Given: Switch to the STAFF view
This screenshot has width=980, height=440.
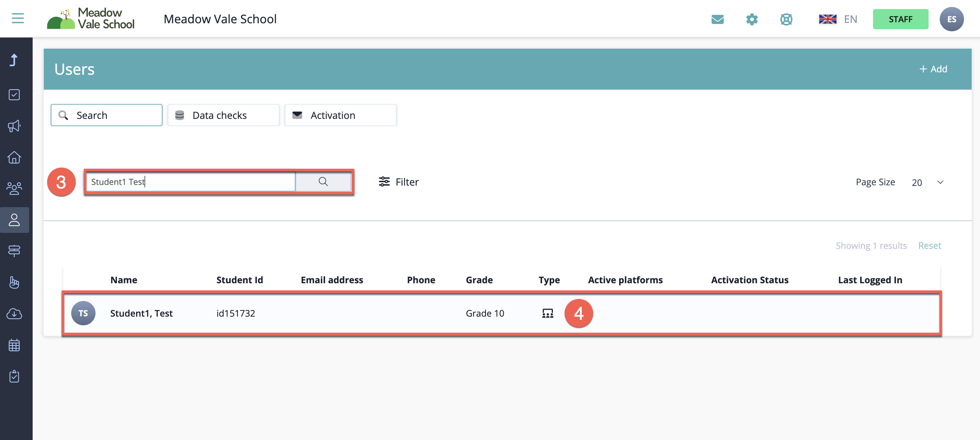Looking at the screenshot, I should pyautogui.click(x=900, y=19).
